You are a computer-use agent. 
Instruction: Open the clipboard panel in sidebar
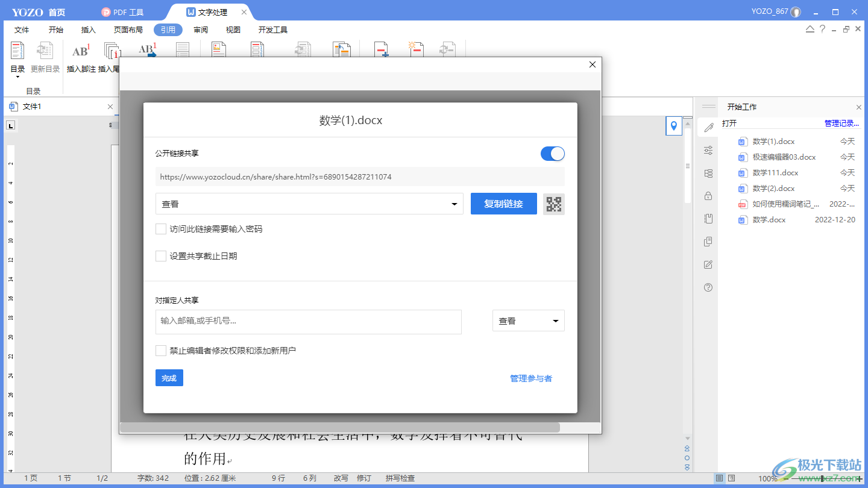tap(708, 219)
